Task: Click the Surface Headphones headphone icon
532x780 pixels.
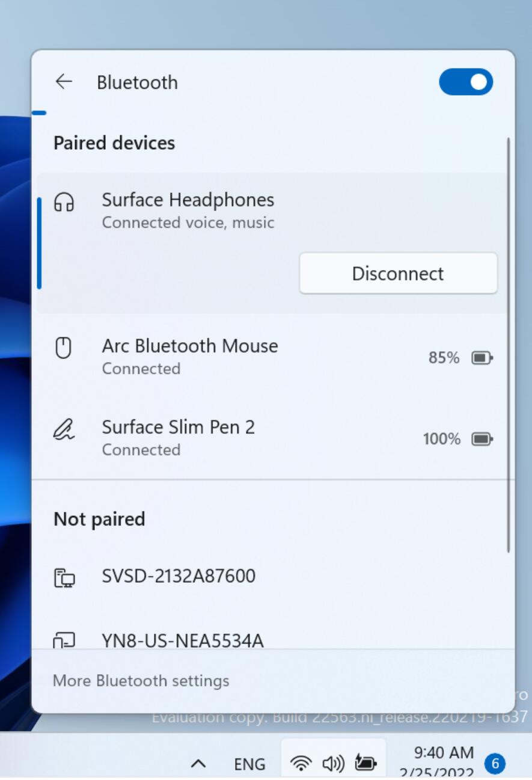Action: click(64, 202)
